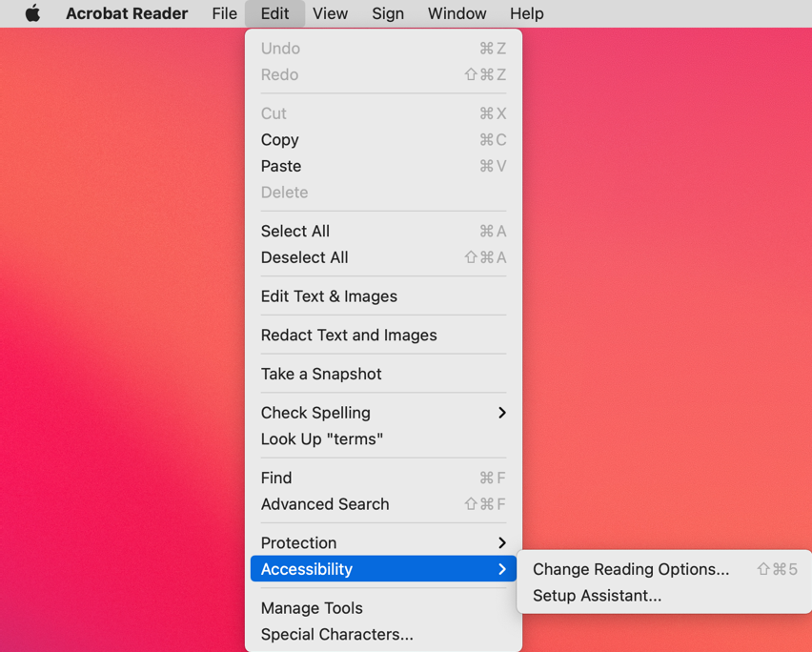Expand the Check Spelling submenu
The width and height of the screenshot is (812, 652).
tap(383, 413)
